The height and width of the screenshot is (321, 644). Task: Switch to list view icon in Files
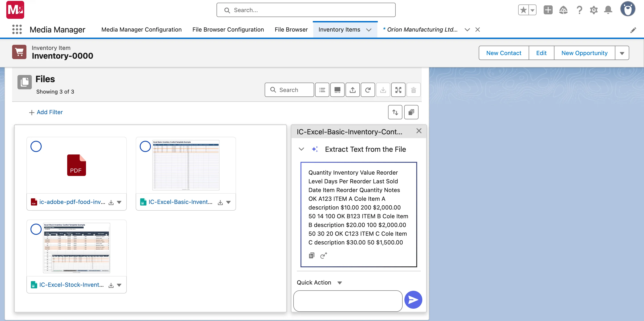322,90
